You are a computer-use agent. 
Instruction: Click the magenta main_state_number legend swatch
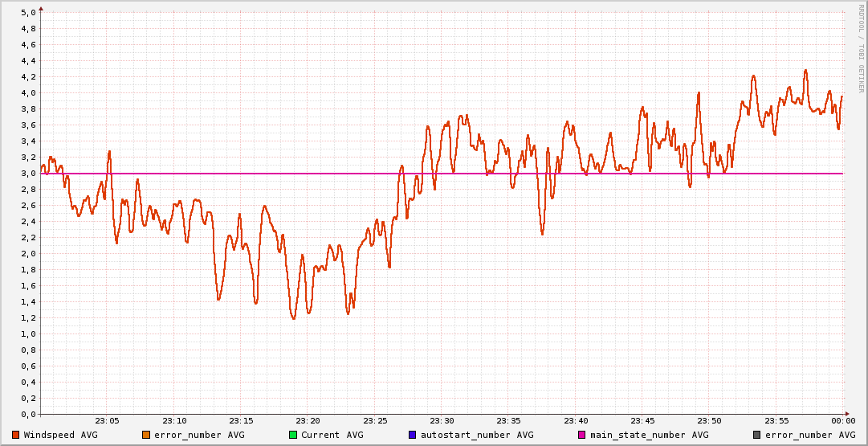(582, 435)
